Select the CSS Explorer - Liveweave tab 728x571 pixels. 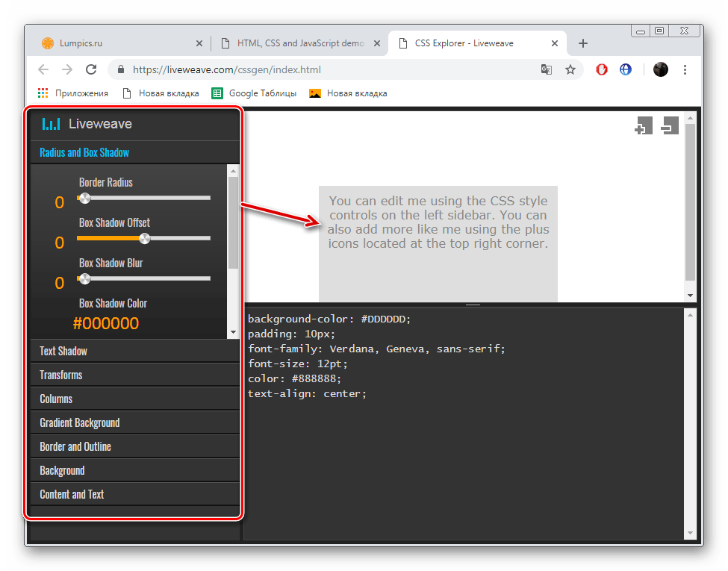coord(477,43)
